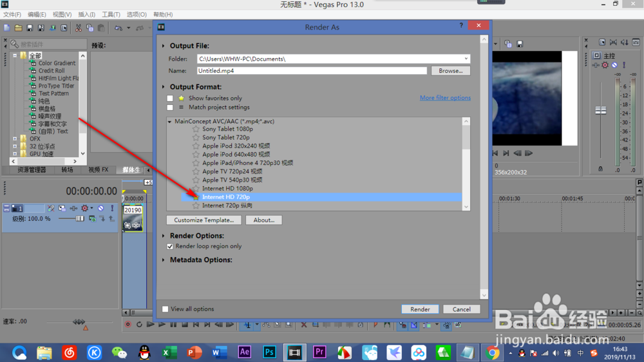Cancel the Render As dialog
Screen dimensions: 644x362
coord(461,309)
